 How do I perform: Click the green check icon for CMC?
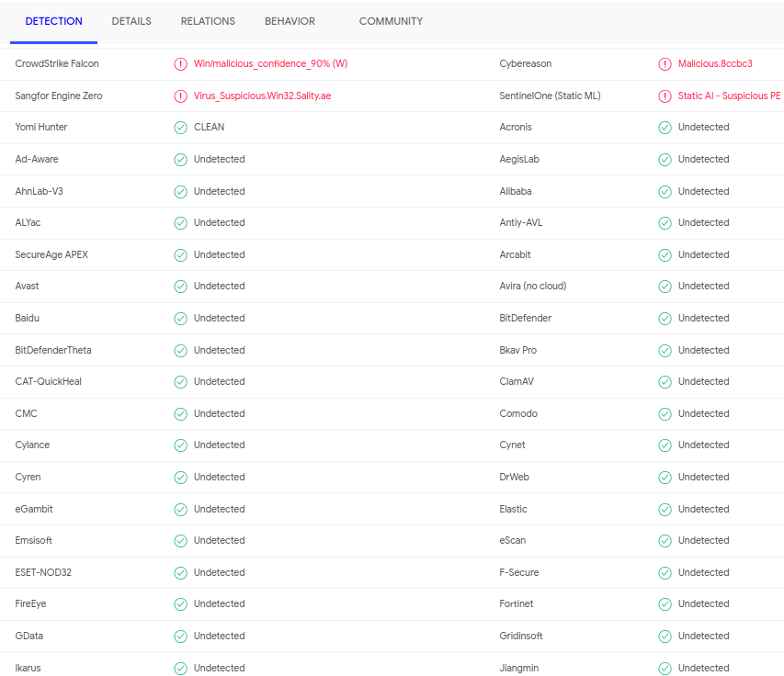tap(180, 413)
